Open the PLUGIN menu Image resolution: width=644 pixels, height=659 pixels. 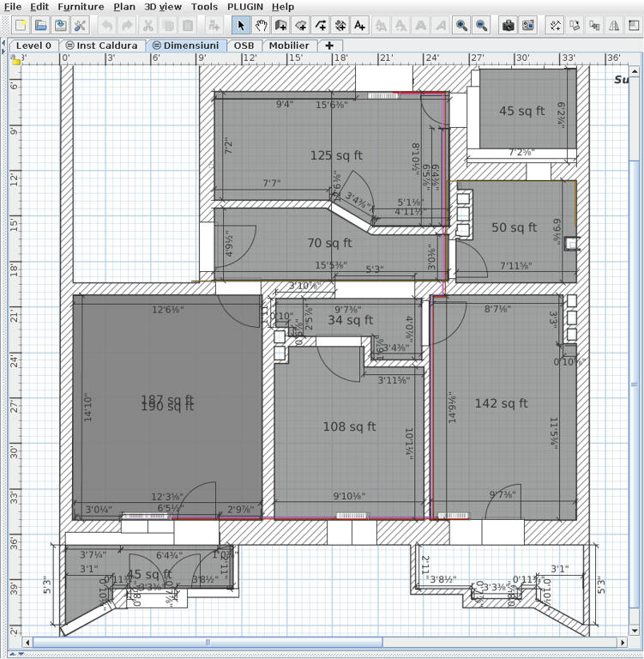[x=245, y=7]
